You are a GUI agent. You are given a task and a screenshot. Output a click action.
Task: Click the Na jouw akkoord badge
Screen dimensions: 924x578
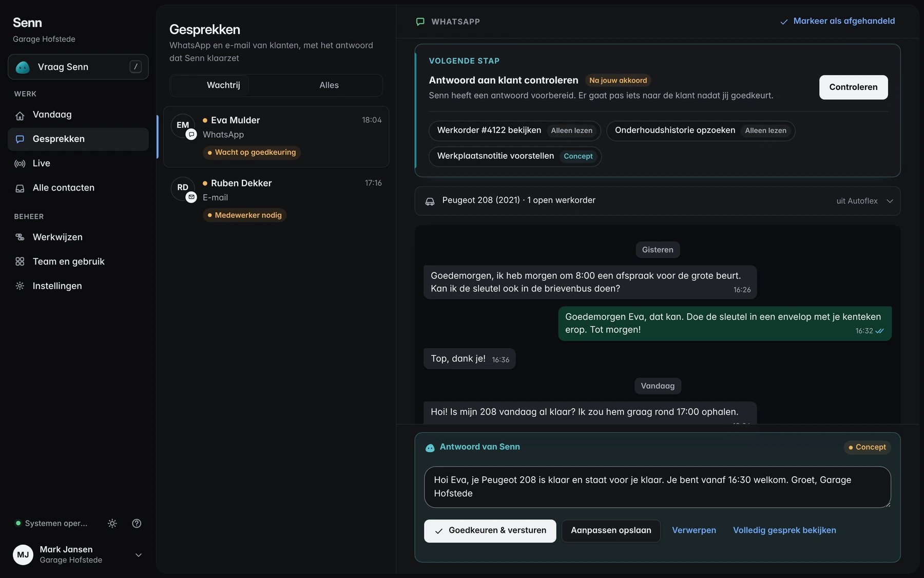pyautogui.click(x=618, y=81)
